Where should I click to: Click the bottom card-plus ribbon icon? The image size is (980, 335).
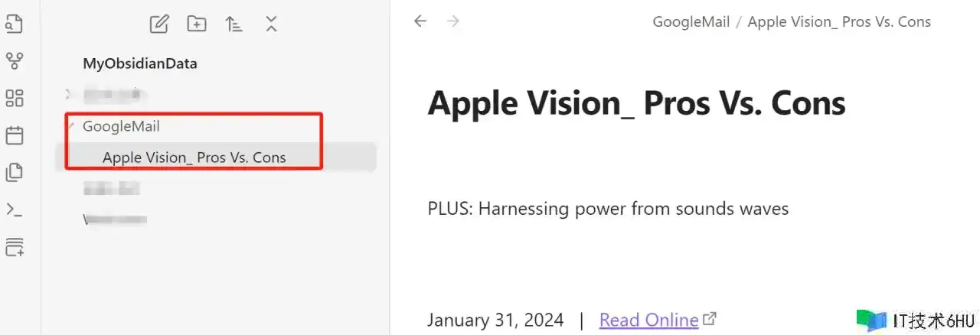pyautogui.click(x=14, y=246)
